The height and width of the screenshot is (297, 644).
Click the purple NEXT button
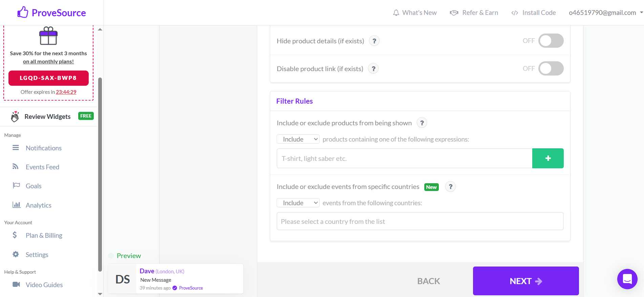click(526, 281)
